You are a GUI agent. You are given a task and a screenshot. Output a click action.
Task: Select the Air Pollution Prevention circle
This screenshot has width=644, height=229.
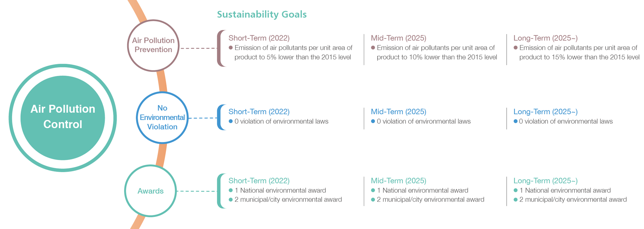153,45
